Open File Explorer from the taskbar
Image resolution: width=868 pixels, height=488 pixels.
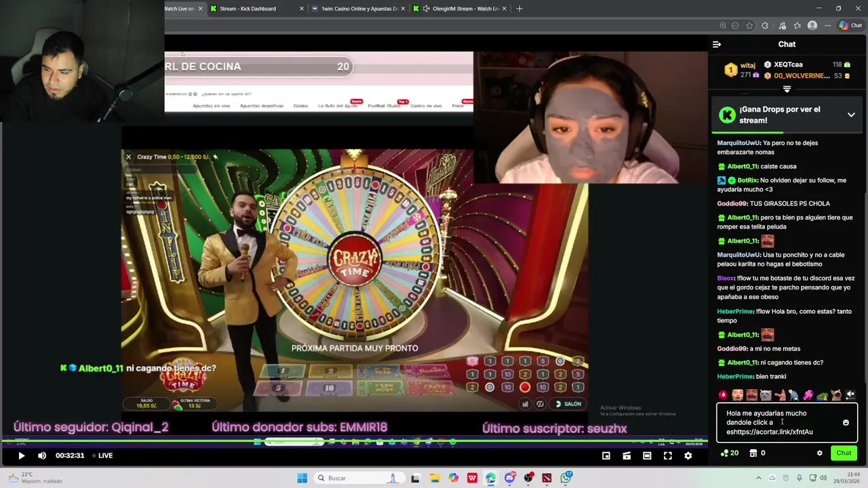click(x=435, y=478)
